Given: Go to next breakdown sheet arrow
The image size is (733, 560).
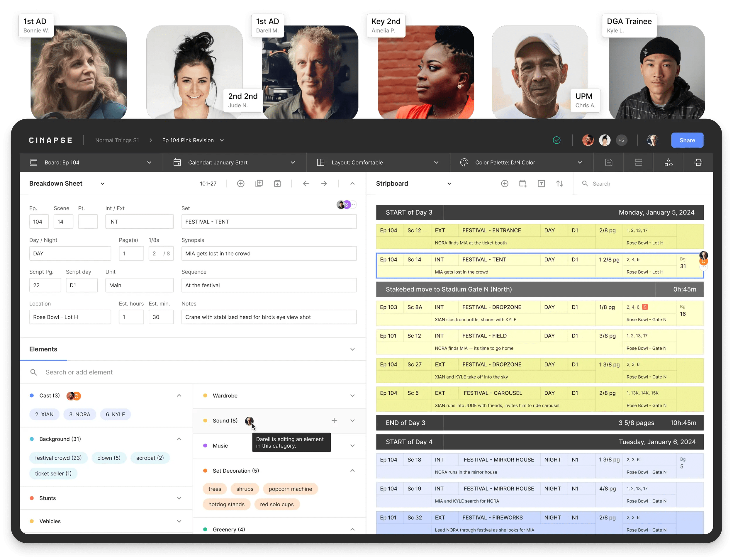Looking at the screenshot, I should (x=324, y=183).
